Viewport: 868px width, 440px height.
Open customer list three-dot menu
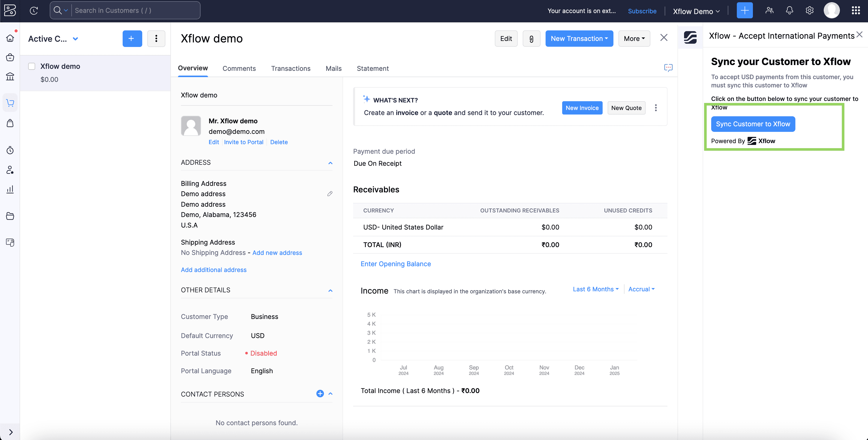(x=156, y=39)
